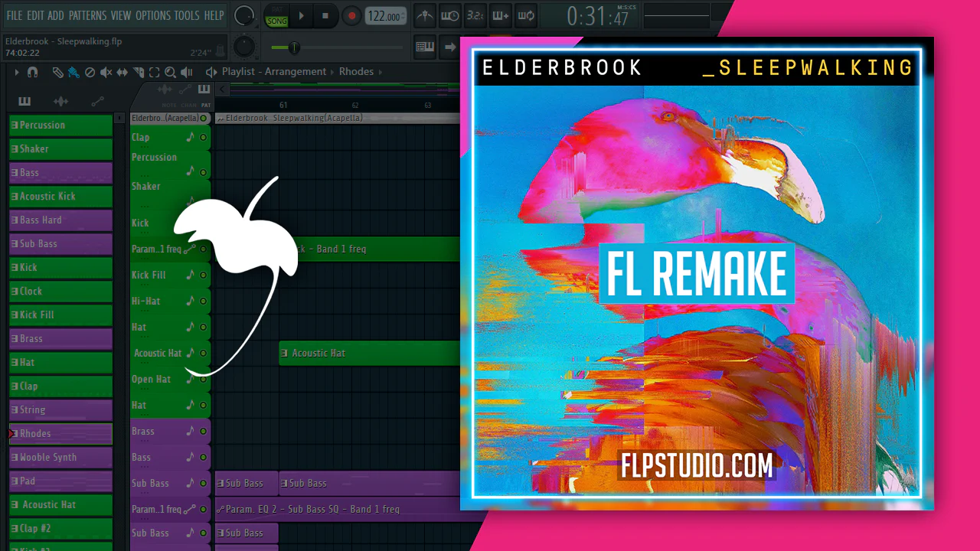
Task: Select the Rhodes pattern in picker
Action: coord(60,434)
